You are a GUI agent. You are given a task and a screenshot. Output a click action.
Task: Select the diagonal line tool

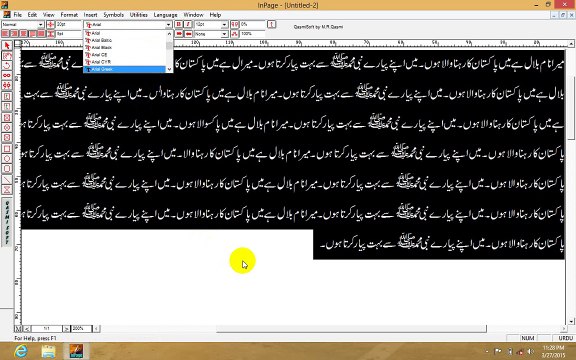click(7, 180)
